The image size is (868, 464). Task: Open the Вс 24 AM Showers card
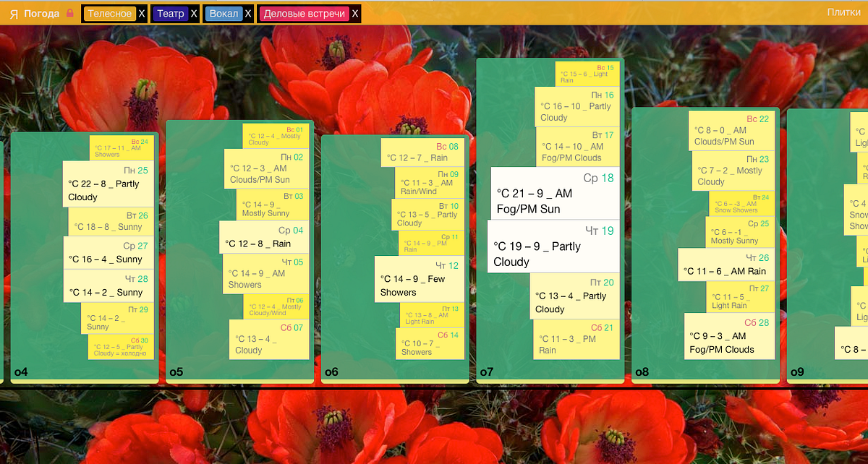click(x=122, y=147)
